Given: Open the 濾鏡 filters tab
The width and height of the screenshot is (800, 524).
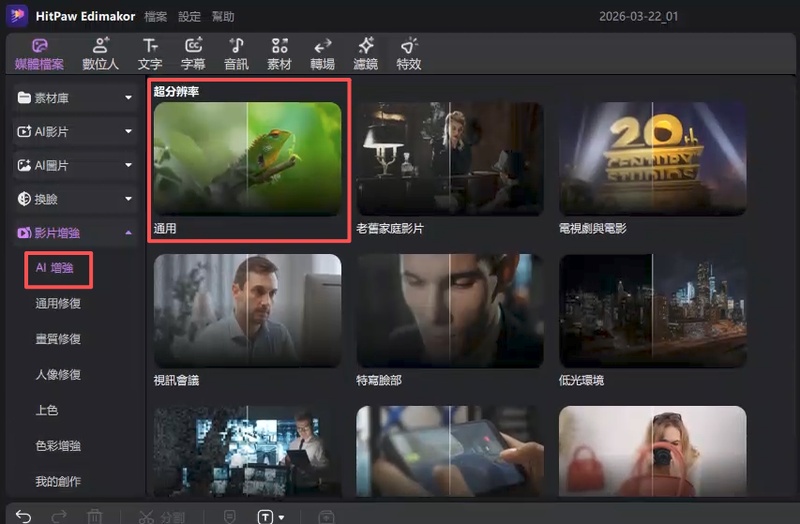Looking at the screenshot, I should [365, 54].
